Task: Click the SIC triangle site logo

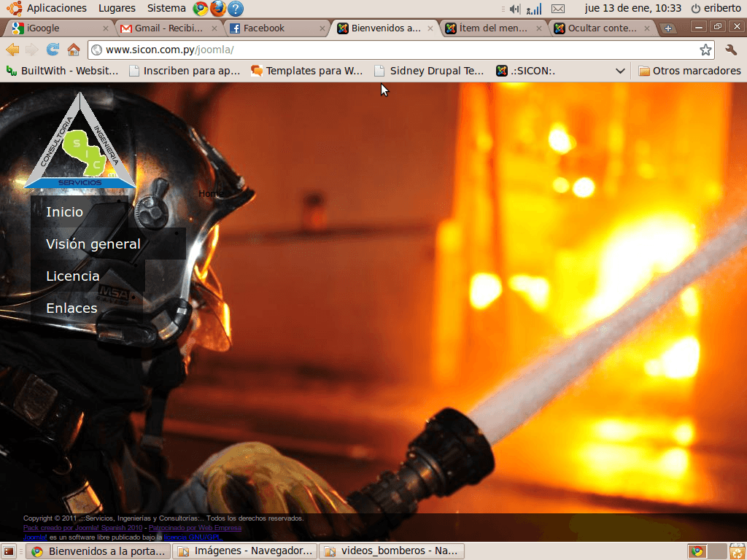Action: pyautogui.click(x=80, y=140)
